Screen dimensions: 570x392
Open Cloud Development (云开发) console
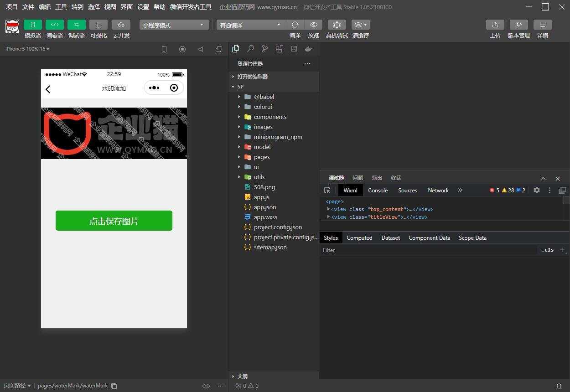pyautogui.click(x=121, y=28)
